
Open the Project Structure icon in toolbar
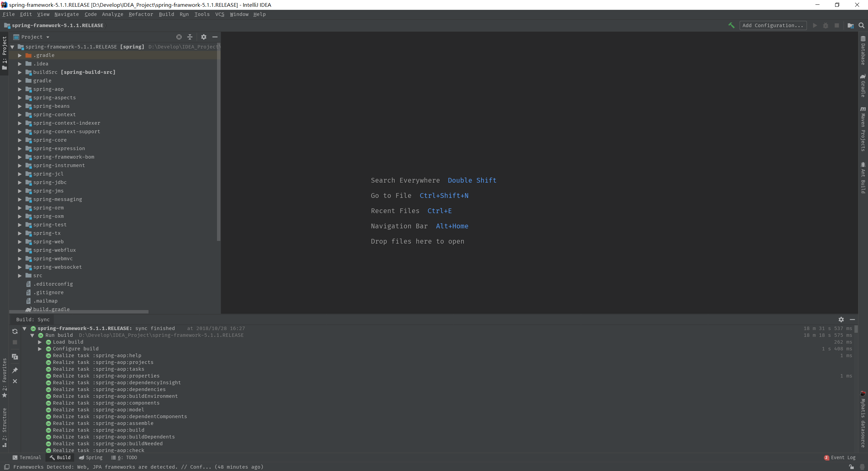coord(850,25)
